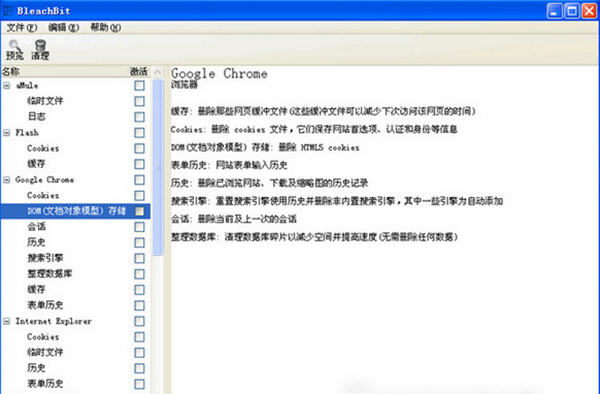The image size is (600, 394).
Task: Select 历史 under Internet Explorer
Action: pos(36,368)
